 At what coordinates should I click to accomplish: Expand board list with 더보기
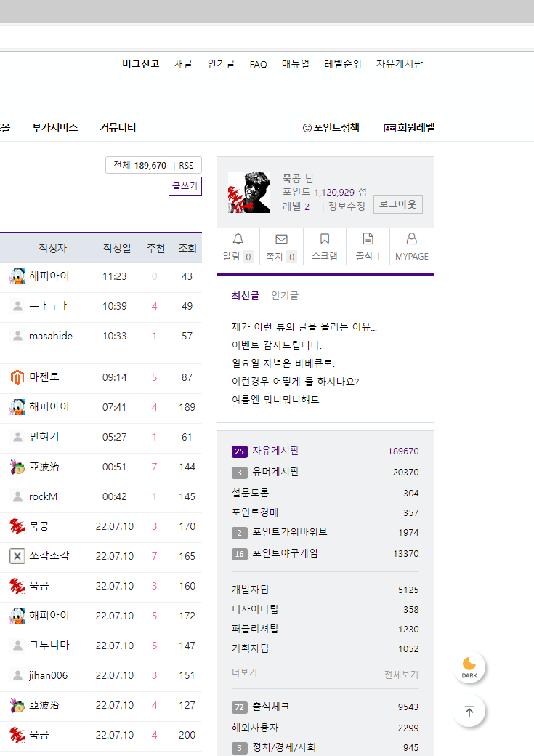pyautogui.click(x=244, y=672)
